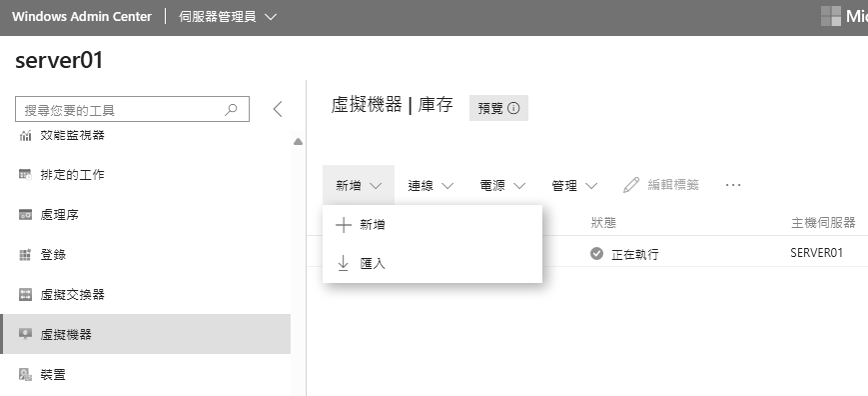
Task: Click the 虛擬交換器 icon in sidebar
Action: tap(25, 295)
